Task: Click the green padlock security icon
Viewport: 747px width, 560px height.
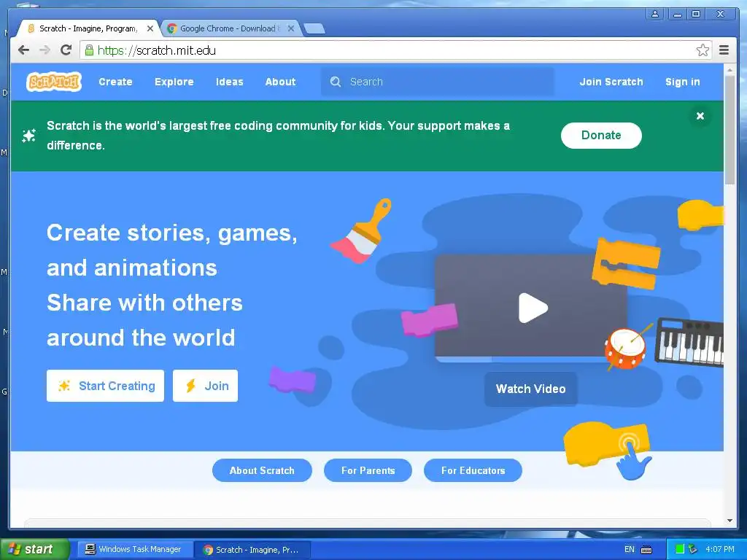Action: 89,50
